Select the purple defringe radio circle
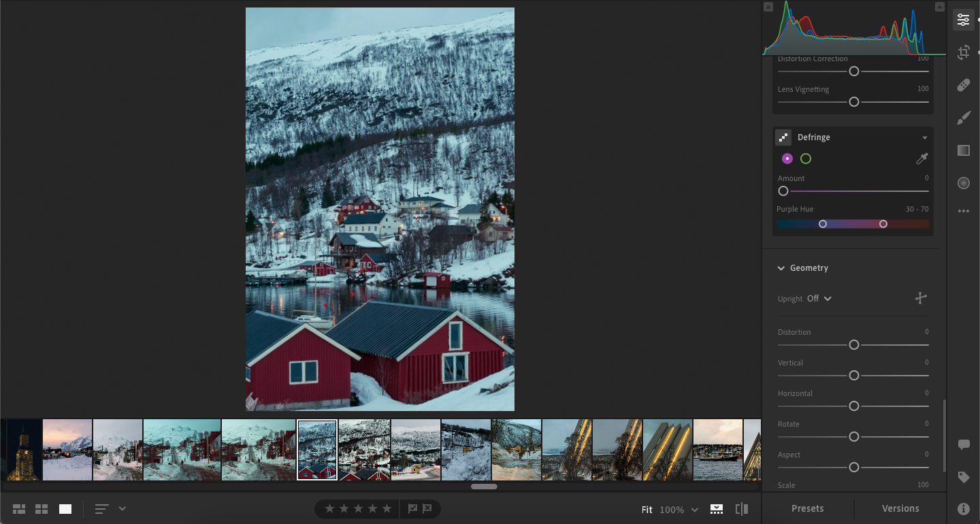This screenshot has height=524, width=980. pos(787,159)
